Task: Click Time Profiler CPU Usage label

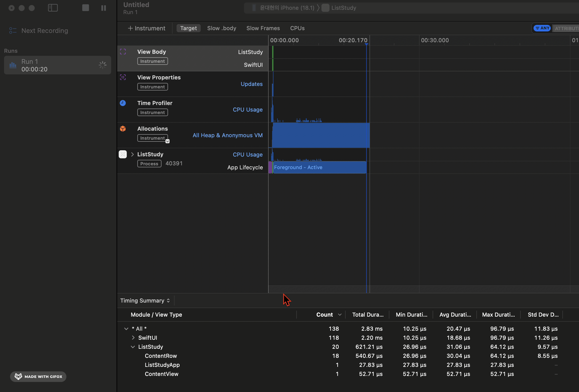Action: [x=247, y=110]
